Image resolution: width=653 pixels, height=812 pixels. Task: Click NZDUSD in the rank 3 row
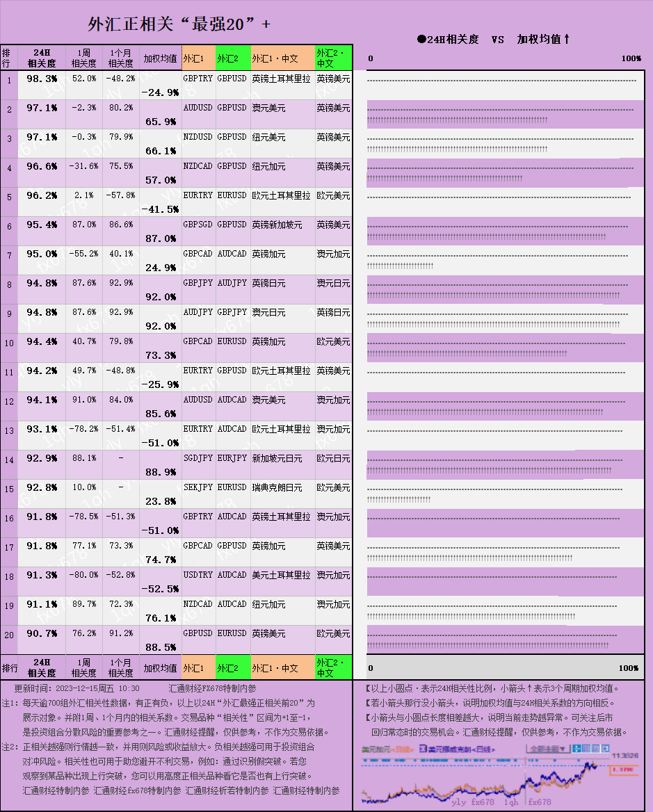pyautogui.click(x=197, y=137)
